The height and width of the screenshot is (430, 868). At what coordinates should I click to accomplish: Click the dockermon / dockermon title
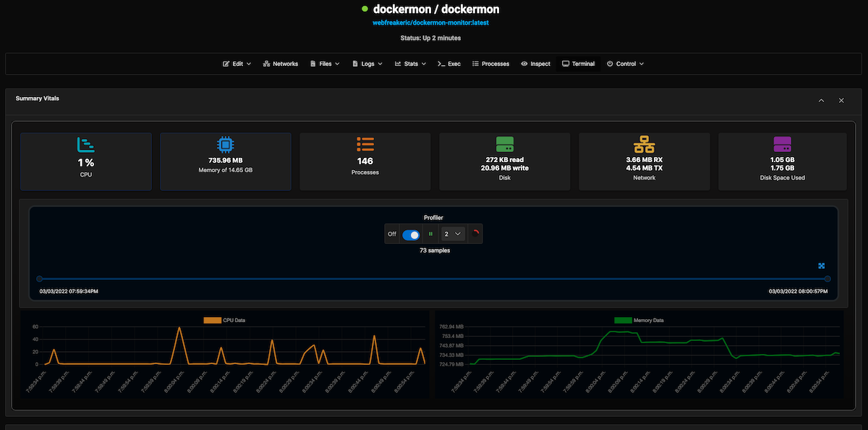click(x=436, y=9)
